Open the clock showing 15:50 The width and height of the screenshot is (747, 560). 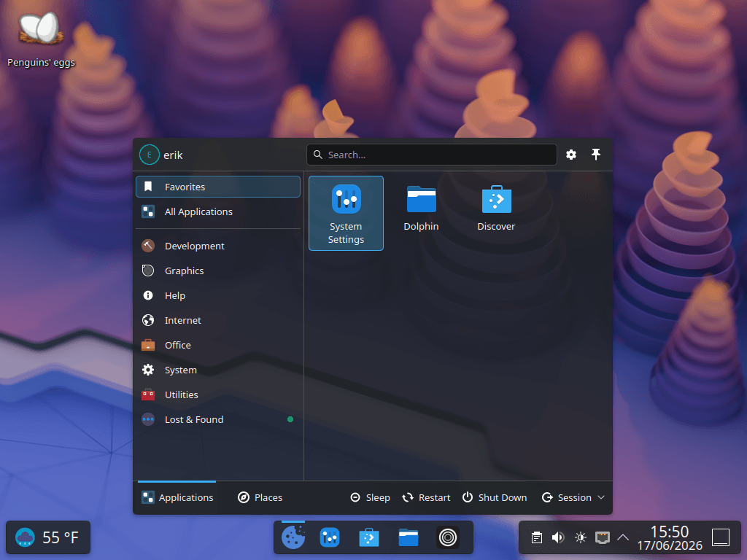click(x=670, y=538)
